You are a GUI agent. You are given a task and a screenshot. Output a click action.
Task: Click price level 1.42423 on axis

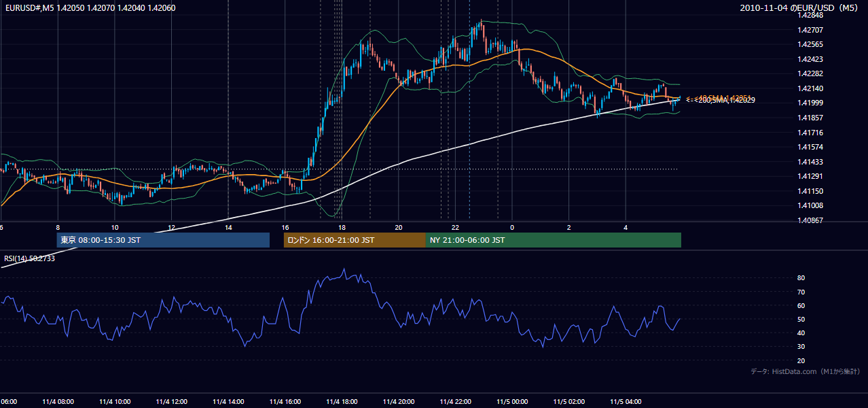click(x=810, y=59)
